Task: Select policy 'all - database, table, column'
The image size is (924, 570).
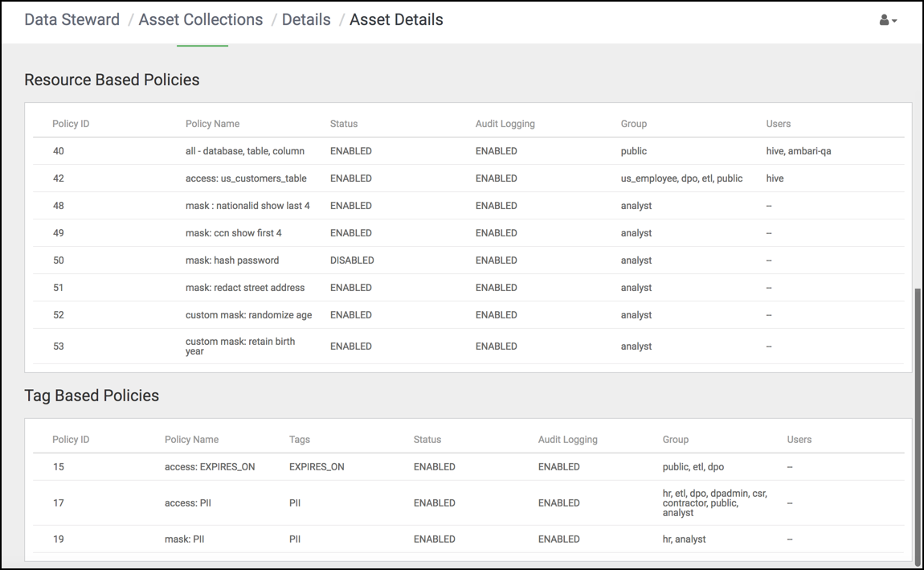Action: tap(246, 151)
